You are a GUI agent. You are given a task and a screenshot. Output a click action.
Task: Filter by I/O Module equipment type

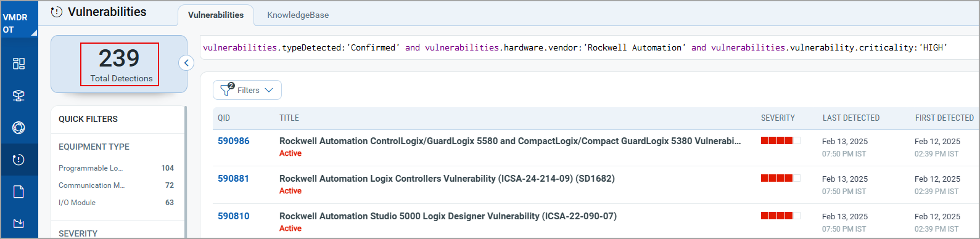pyautogui.click(x=77, y=203)
